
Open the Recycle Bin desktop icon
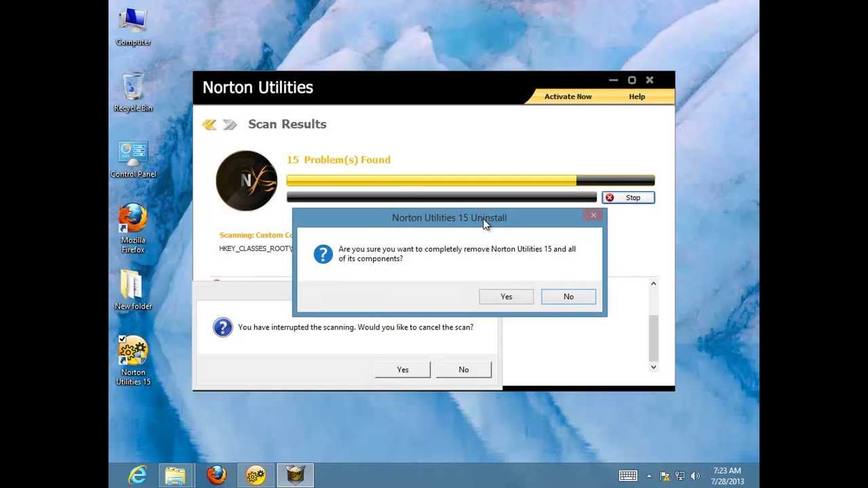point(133,93)
